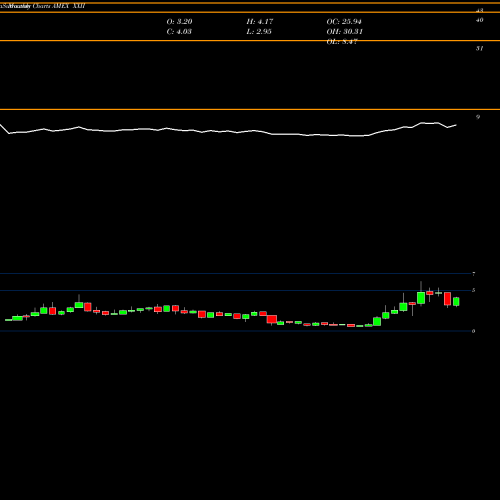The width and height of the screenshot is (500, 500).
Task: Click the 'OH: 30.31' percentage readout
Action: coord(345,32)
